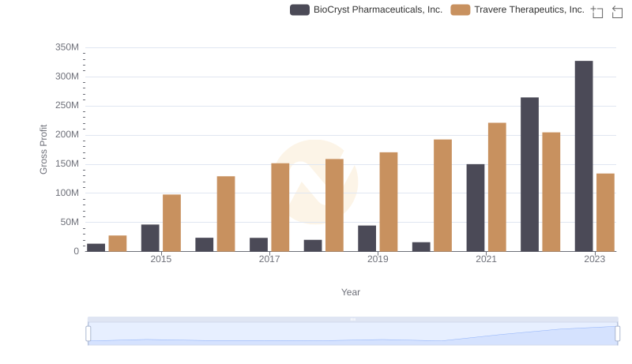
Task: Click the 300M y-axis label
Action: coord(67,77)
